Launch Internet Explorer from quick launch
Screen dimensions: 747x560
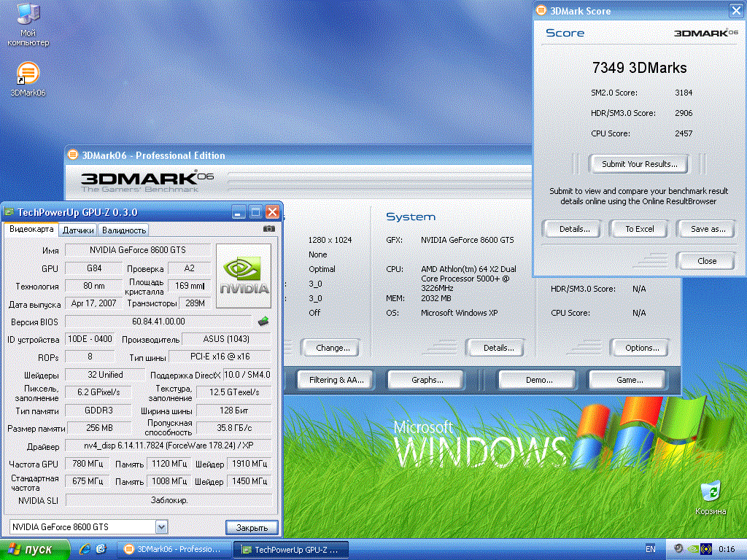pyautogui.click(x=85, y=549)
